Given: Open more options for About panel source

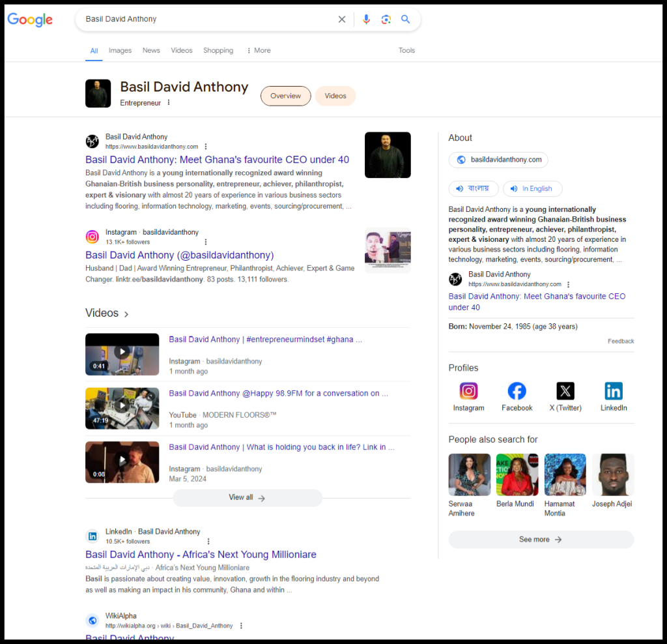Looking at the screenshot, I should pyautogui.click(x=568, y=284).
